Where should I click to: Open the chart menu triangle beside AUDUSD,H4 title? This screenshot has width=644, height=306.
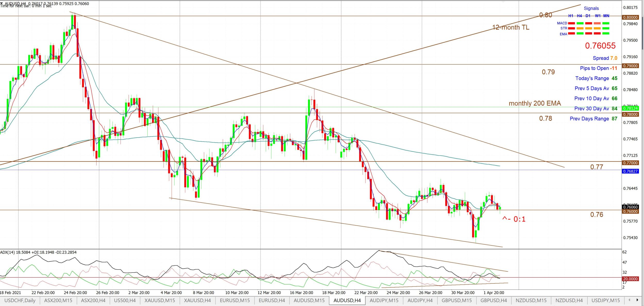(x=2, y=3)
